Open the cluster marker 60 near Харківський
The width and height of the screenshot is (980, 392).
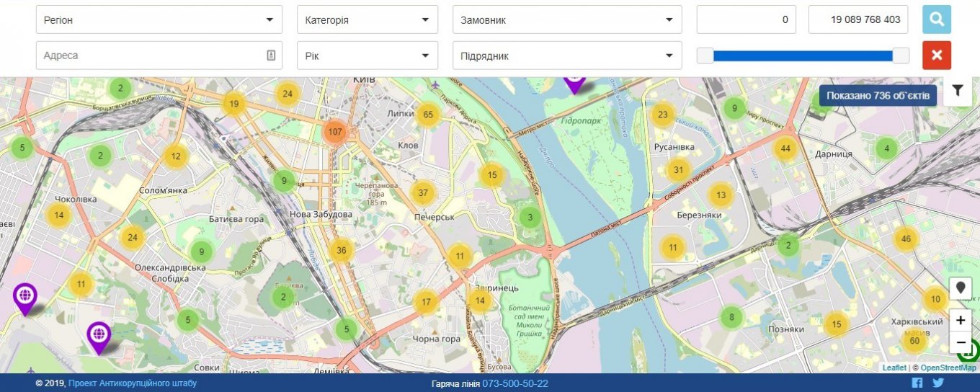914,341
